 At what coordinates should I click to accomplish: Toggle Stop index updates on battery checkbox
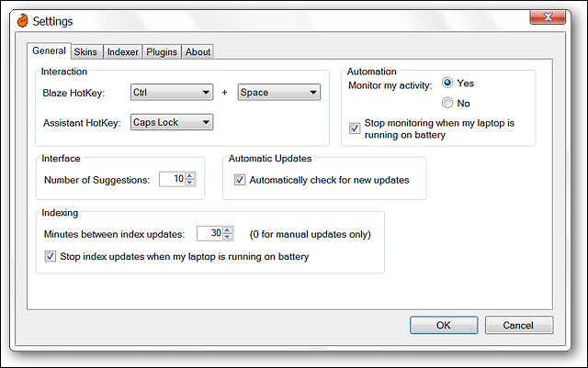point(51,256)
